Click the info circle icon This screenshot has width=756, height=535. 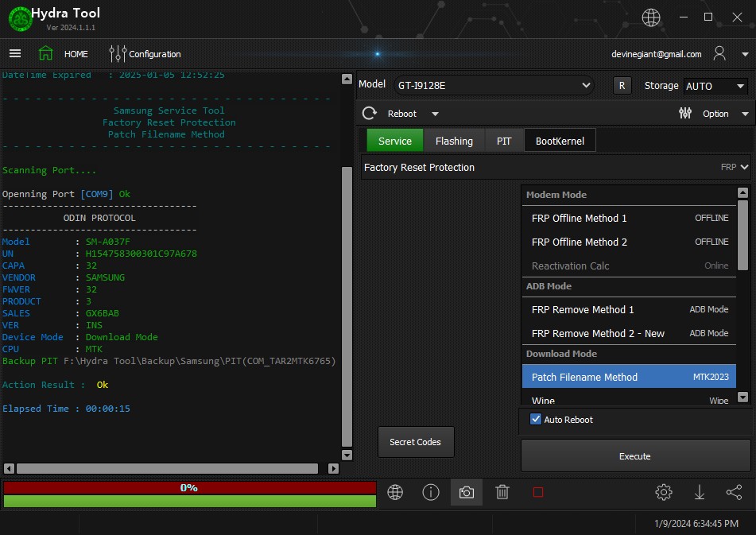tap(431, 492)
